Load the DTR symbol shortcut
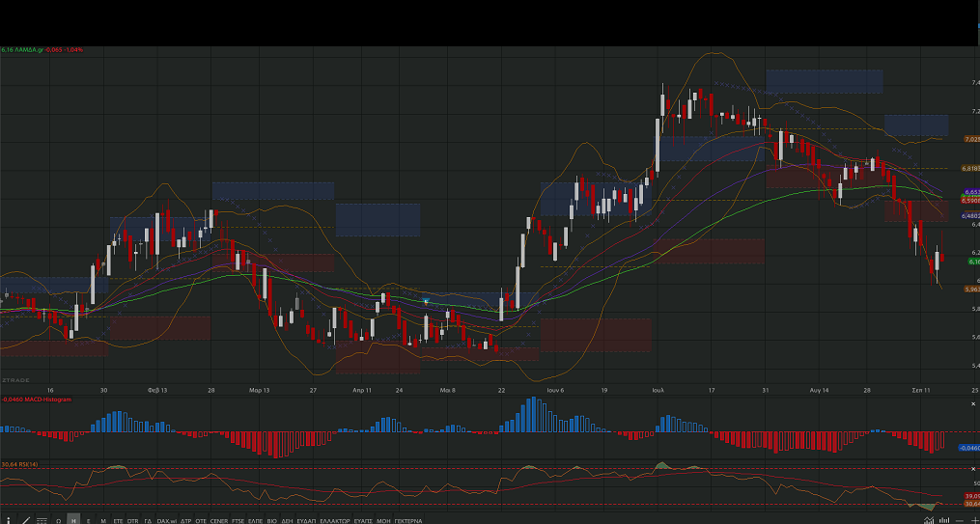This screenshot has height=524, width=980. click(132, 520)
